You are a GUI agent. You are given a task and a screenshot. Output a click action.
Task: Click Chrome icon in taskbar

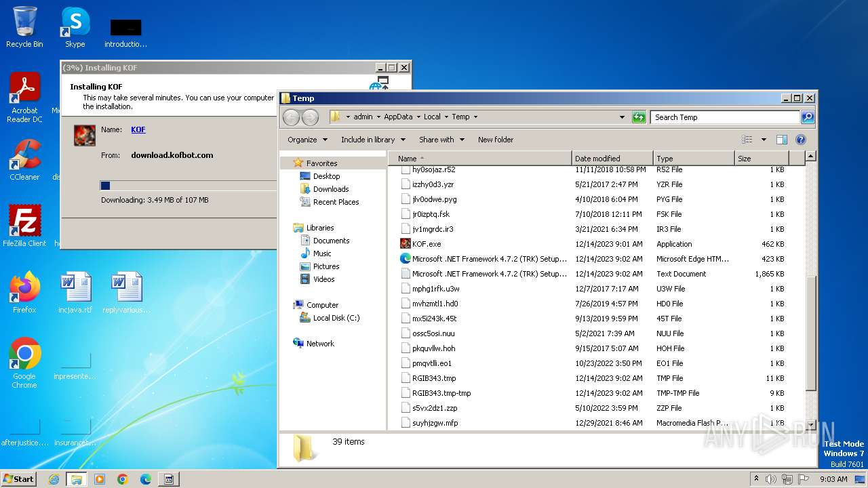click(x=122, y=479)
